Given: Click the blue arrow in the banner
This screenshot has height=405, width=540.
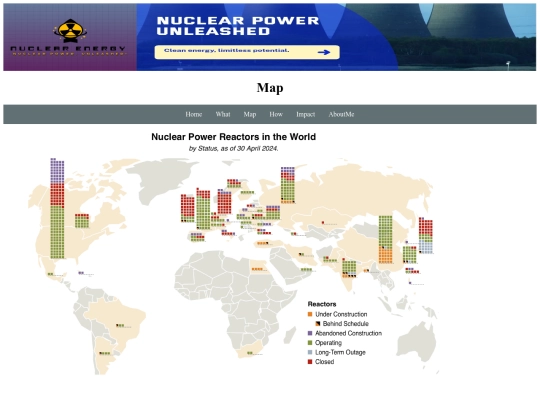Looking at the screenshot, I should pos(324,52).
